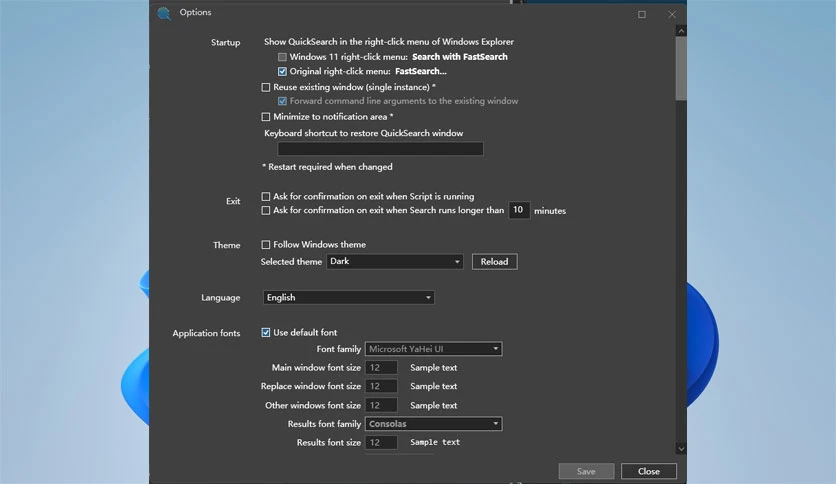Click the Main window font size field
Viewport: 836px width, 484px height.
(x=381, y=368)
